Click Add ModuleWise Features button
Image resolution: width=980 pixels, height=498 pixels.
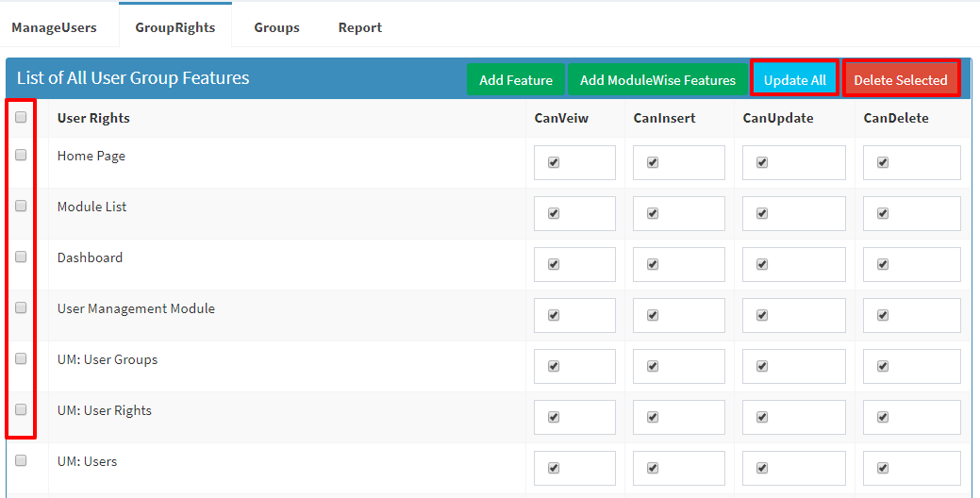(657, 79)
